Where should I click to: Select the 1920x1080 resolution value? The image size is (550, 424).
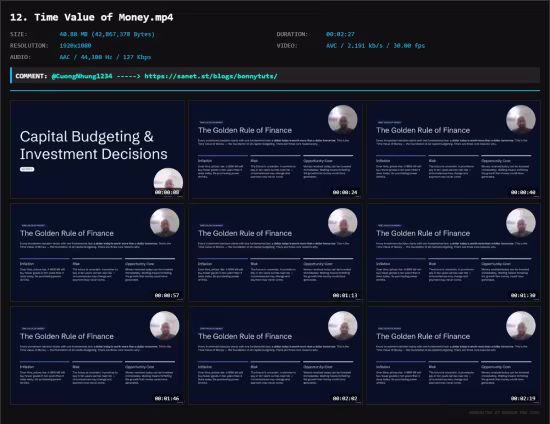pyautogui.click(x=75, y=46)
